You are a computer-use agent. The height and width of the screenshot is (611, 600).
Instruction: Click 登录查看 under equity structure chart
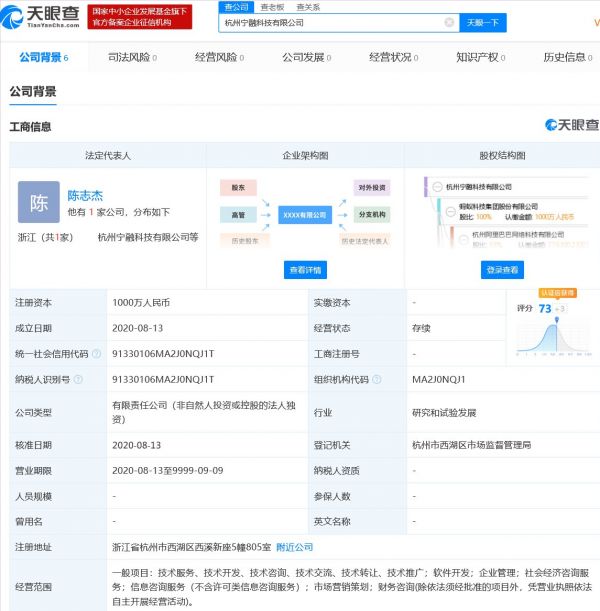coord(503,270)
